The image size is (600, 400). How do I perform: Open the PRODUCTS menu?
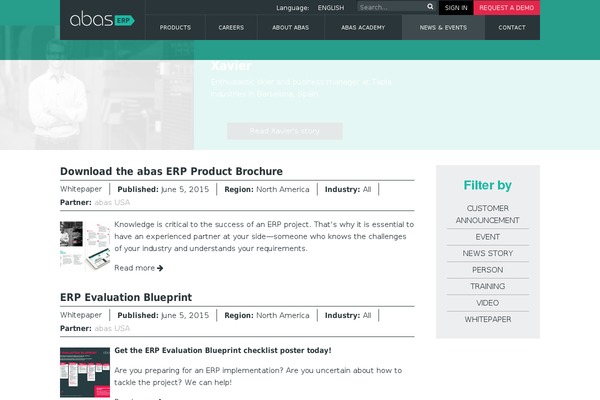pos(175,28)
